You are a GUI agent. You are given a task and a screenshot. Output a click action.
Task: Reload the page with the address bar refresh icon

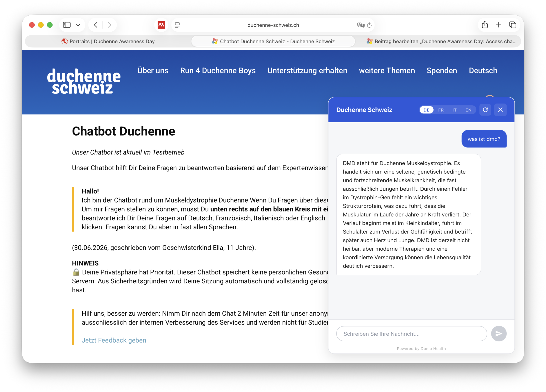(370, 25)
